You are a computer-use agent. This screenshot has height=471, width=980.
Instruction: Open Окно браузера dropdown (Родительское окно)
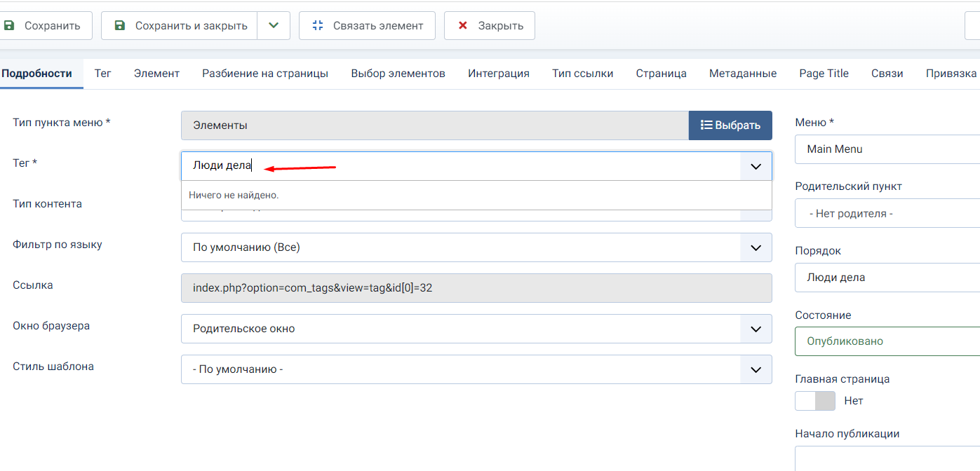pos(476,329)
